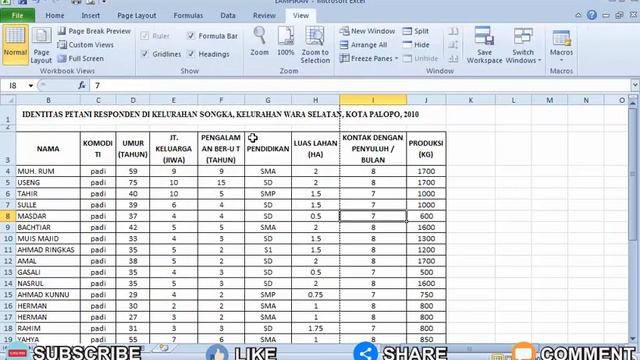The width and height of the screenshot is (640, 360).
Task: Click the Unhide window option
Action: (420, 58)
